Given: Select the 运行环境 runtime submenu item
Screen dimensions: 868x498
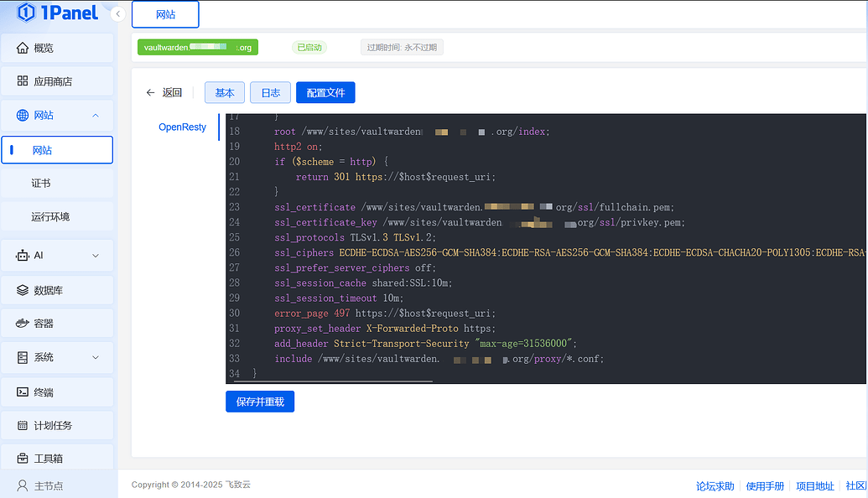Looking at the screenshot, I should (x=50, y=216).
